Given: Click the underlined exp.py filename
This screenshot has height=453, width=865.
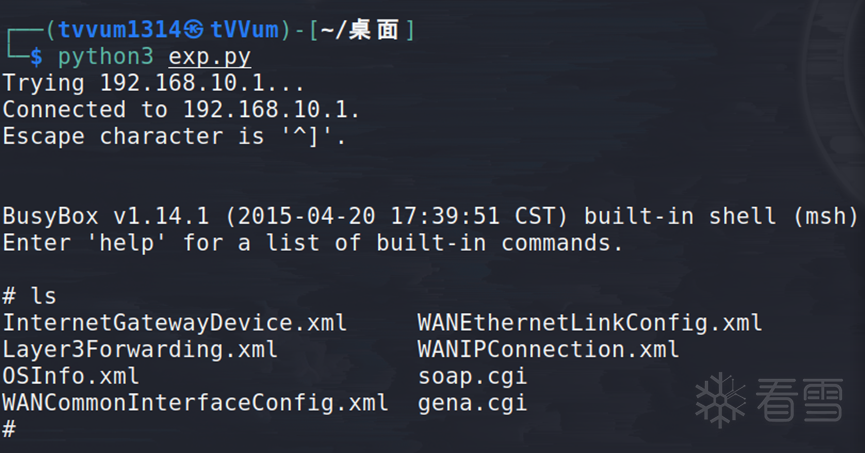Looking at the screenshot, I should pos(210,57).
